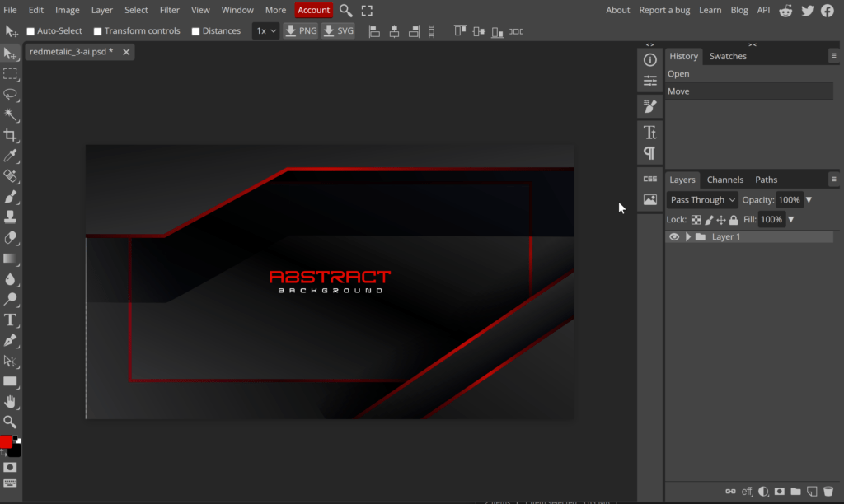Image resolution: width=844 pixels, height=504 pixels.
Task: Select the Crop tool
Action: tap(10, 135)
